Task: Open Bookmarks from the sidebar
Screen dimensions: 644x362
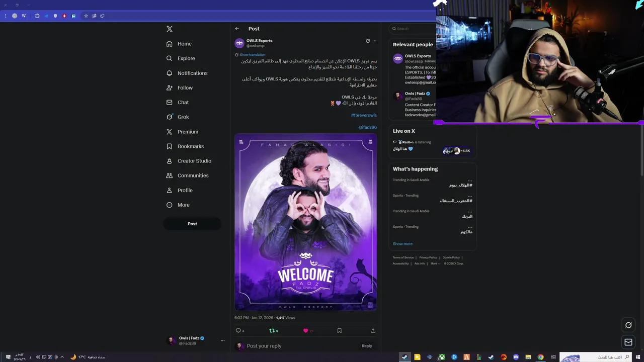Action: pyautogui.click(x=185, y=146)
